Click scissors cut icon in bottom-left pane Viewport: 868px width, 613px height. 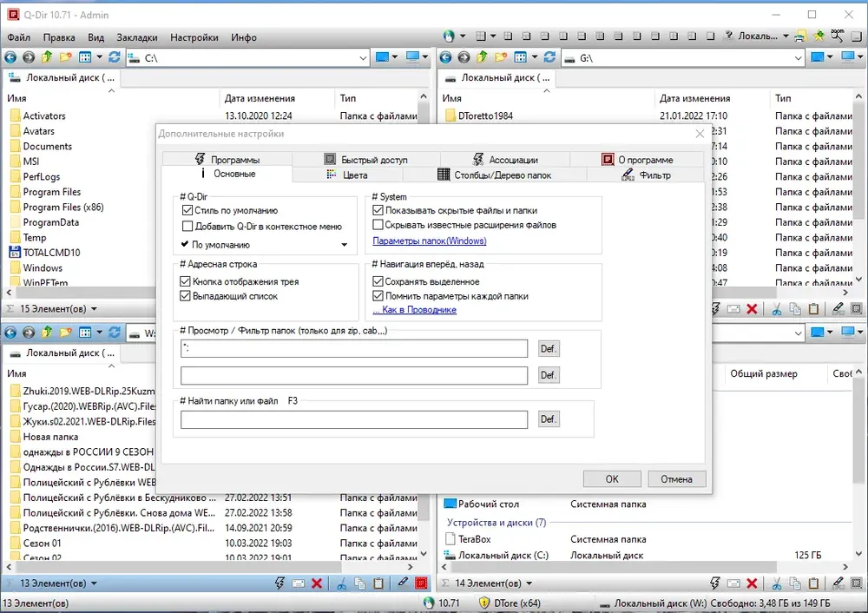pyautogui.click(x=341, y=583)
